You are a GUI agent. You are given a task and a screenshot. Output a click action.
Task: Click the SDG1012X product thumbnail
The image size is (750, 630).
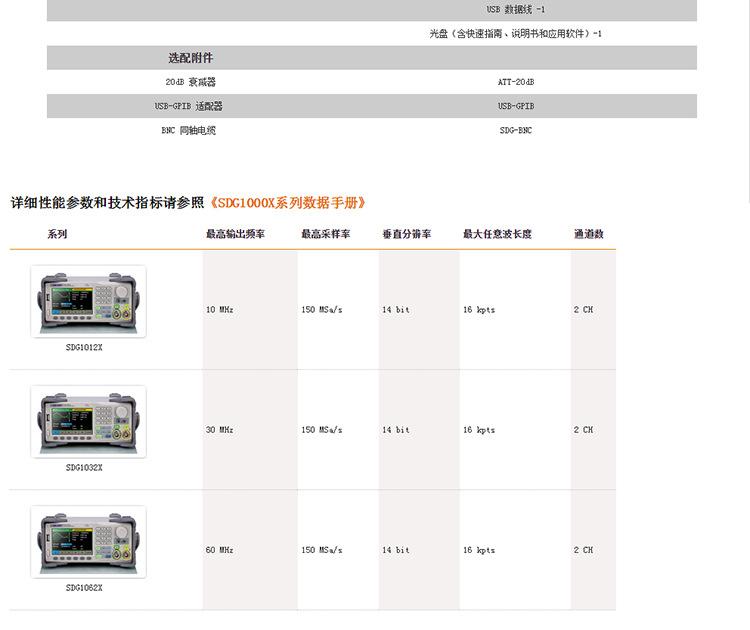point(88,301)
